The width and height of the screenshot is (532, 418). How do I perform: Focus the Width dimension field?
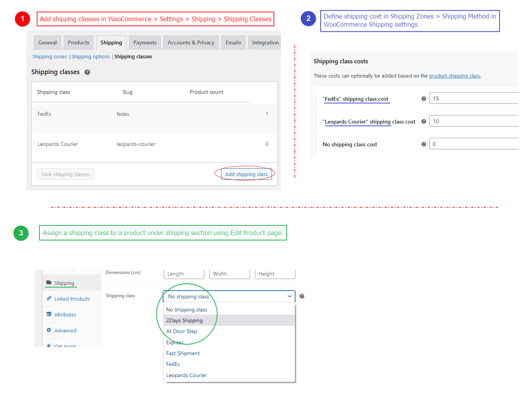pos(229,274)
